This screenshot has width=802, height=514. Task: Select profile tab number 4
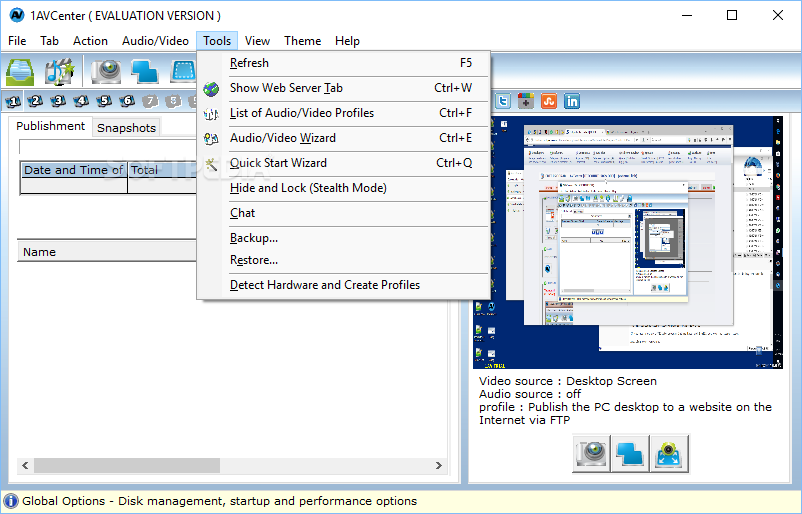tap(81, 101)
